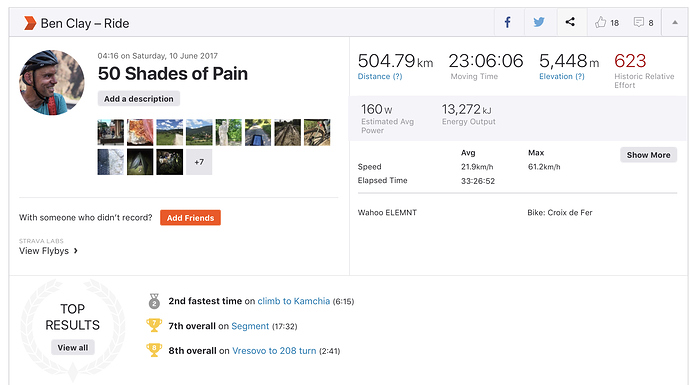Click the 7th overall trophy icon
The image size is (690, 385).
pyautogui.click(x=154, y=325)
